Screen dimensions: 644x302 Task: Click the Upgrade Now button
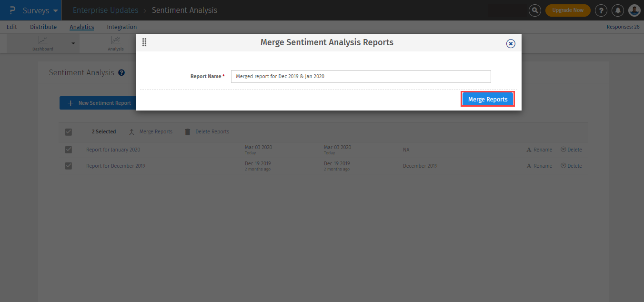[568, 10]
